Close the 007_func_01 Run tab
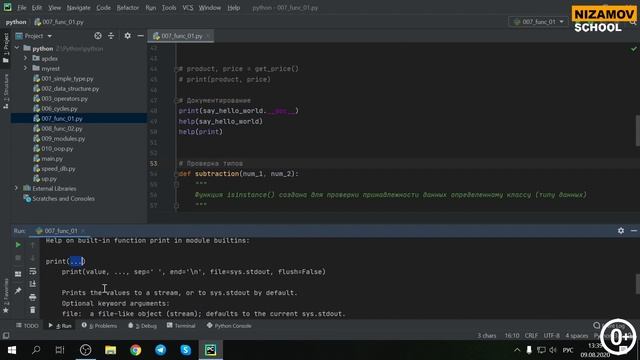Screen dimensions: 640x360 83,231
